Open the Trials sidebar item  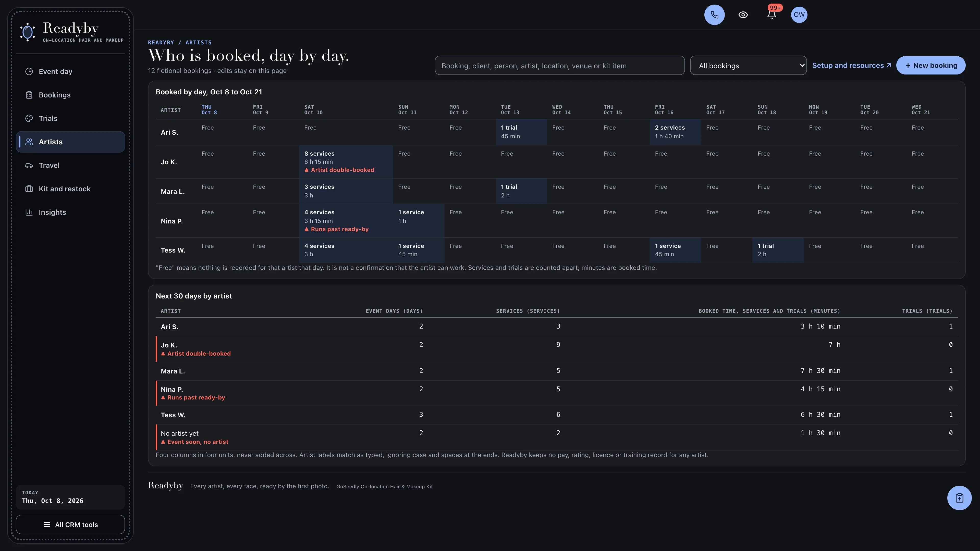point(70,118)
